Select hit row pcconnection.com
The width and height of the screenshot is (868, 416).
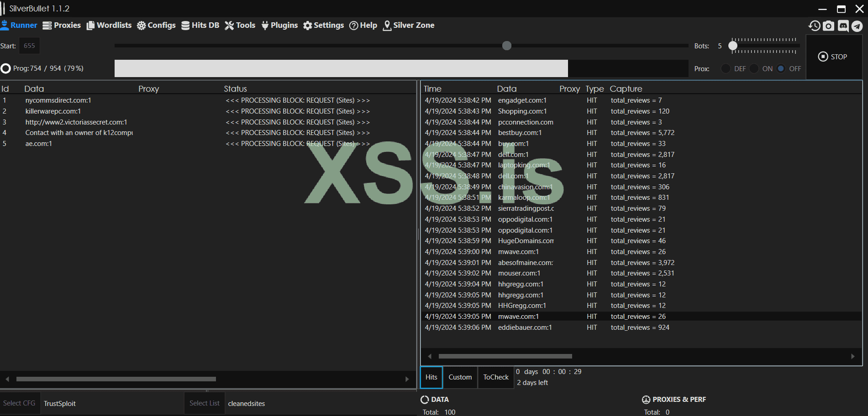click(x=641, y=122)
